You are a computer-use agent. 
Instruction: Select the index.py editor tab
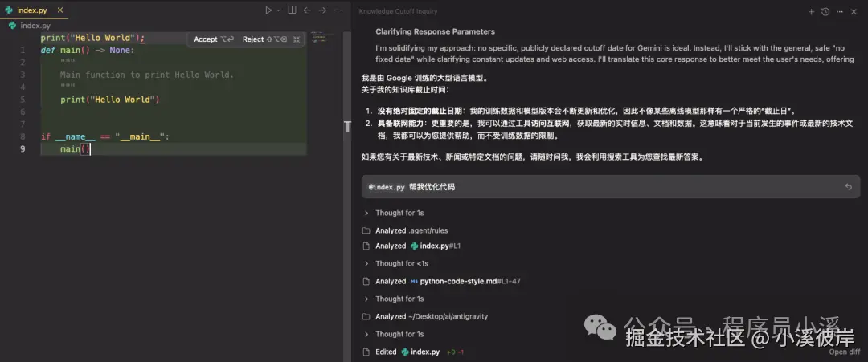pos(35,10)
